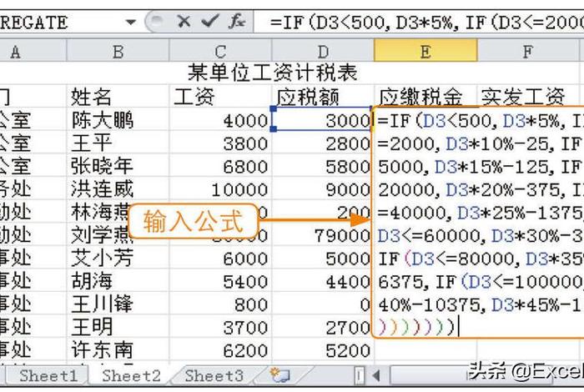This screenshot has width=584, height=392.
Task: Select taxable amount cell 5000
Action: (322, 259)
